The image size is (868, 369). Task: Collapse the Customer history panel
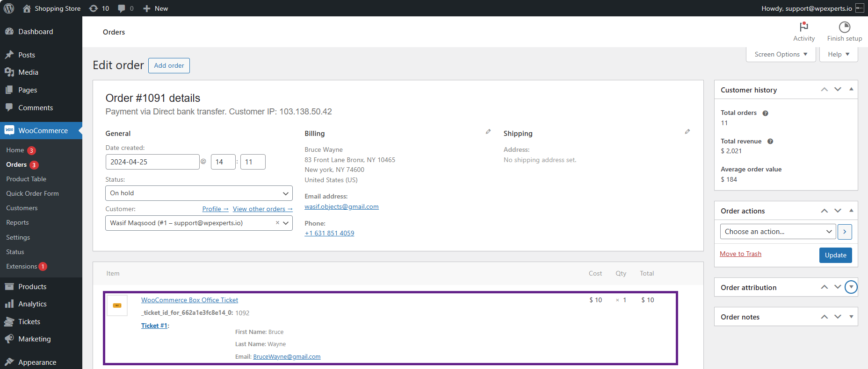click(851, 89)
